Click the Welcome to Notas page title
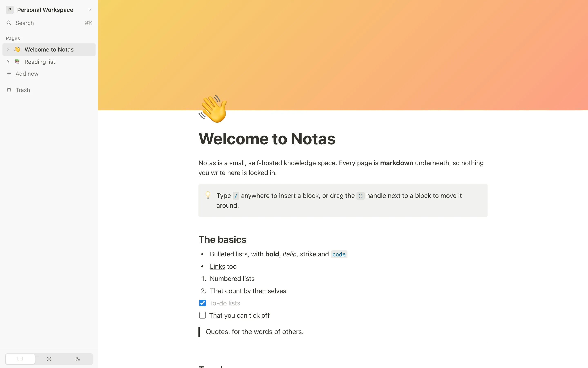 [x=267, y=139]
